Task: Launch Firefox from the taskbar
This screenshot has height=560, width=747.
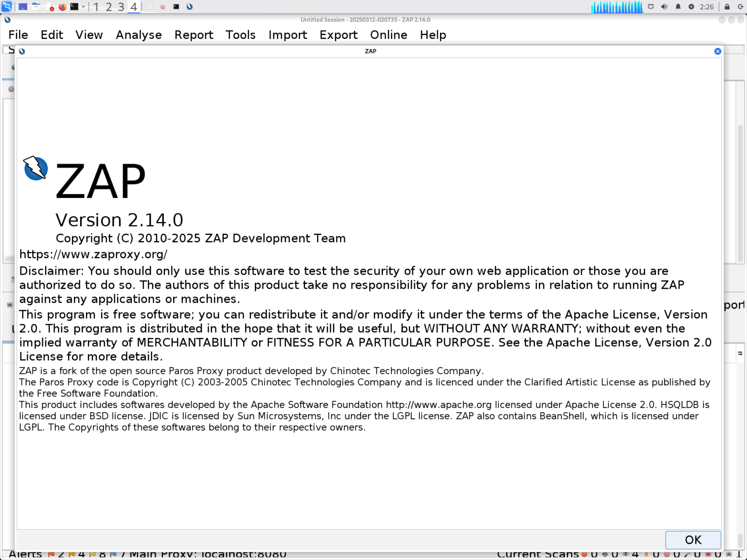Action: (62, 7)
